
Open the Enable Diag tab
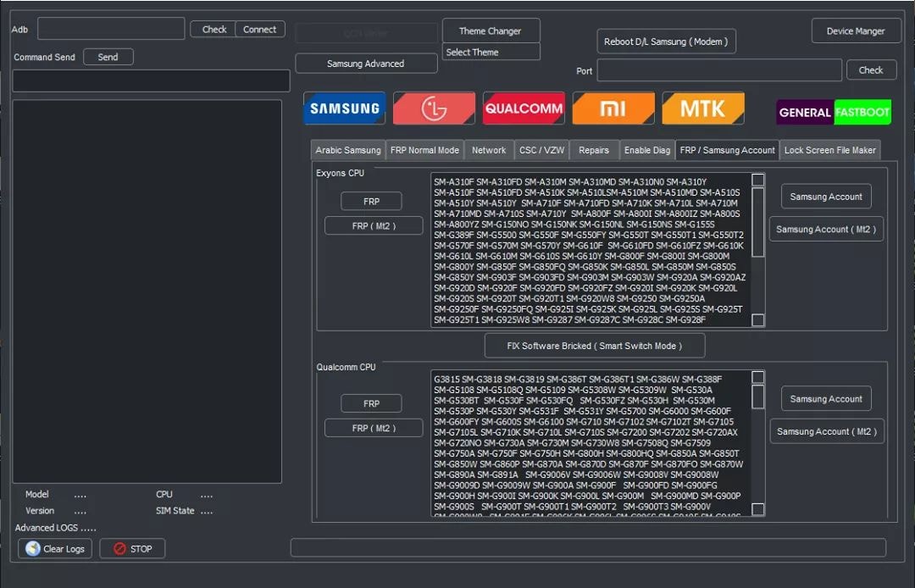click(x=647, y=150)
